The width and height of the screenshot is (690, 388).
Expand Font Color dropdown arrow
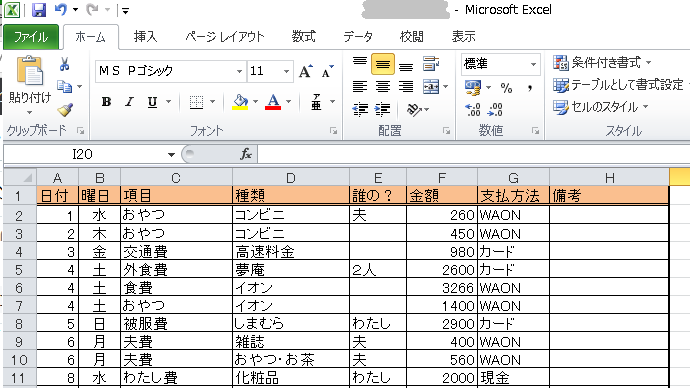(x=289, y=102)
